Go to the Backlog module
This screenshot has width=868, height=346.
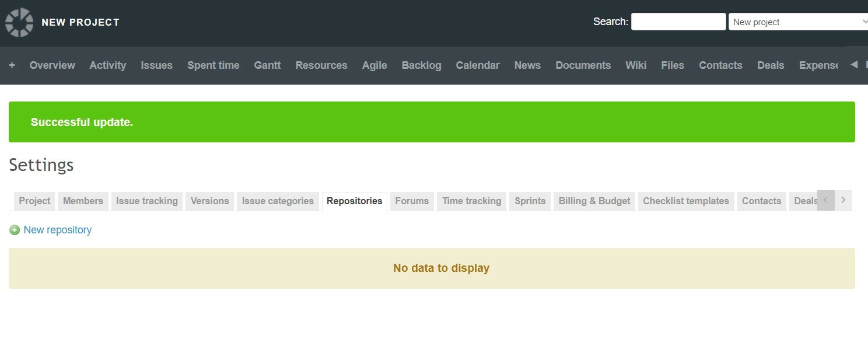[421, 65]
